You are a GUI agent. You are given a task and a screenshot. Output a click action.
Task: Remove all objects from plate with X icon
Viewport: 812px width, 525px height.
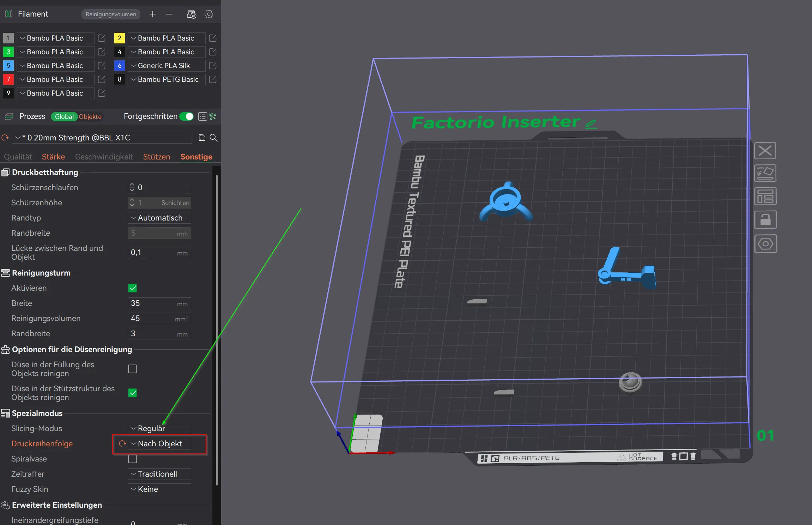pyautogui.click(x=765, y=151)
